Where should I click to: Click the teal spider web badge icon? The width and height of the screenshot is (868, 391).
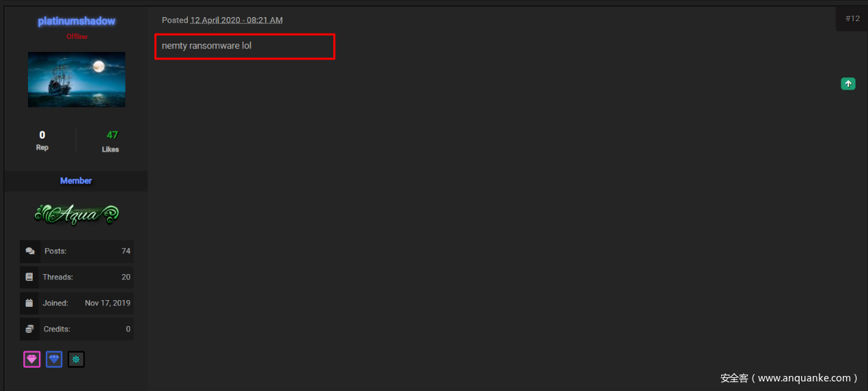76,359
